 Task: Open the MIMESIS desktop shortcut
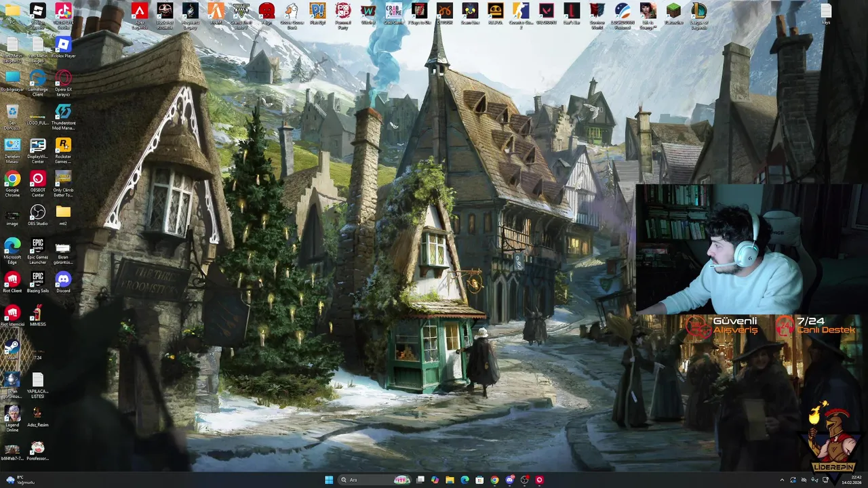tap(38, 314)
